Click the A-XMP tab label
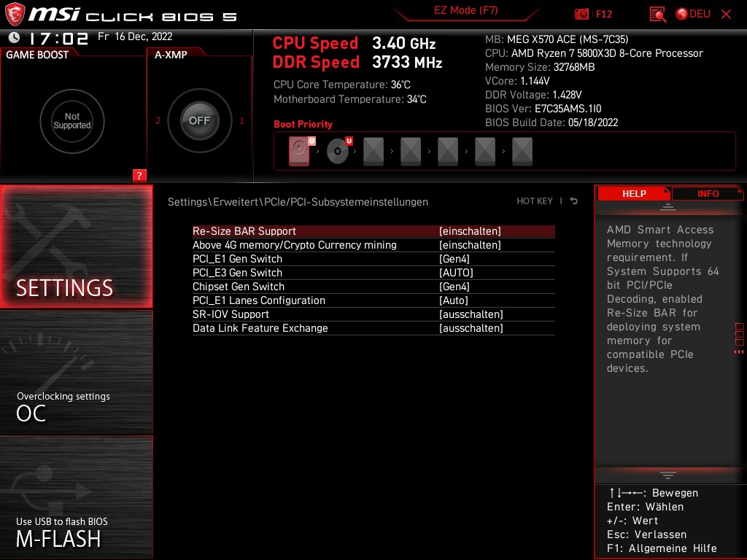The image size is (747, 560). tap(171, 55)
